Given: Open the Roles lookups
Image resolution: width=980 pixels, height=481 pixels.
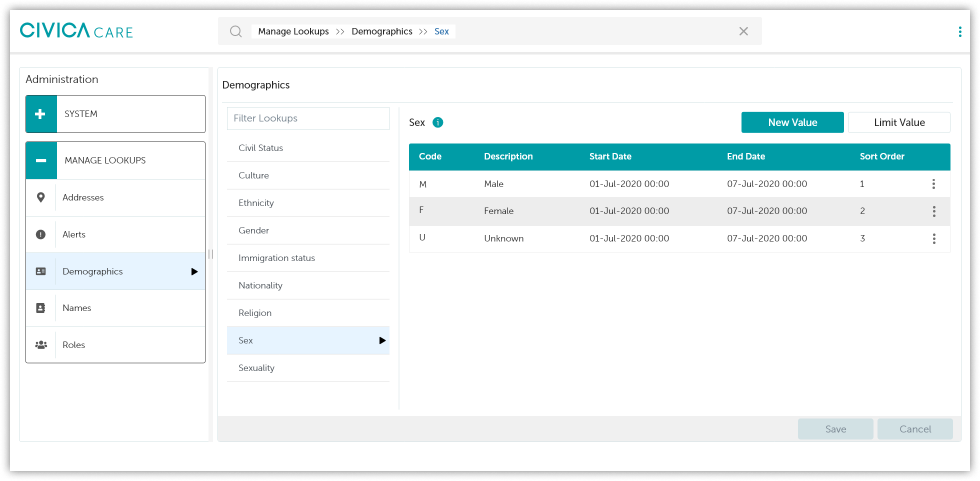Looking at the screenshot, I should (x=115, y=345).
